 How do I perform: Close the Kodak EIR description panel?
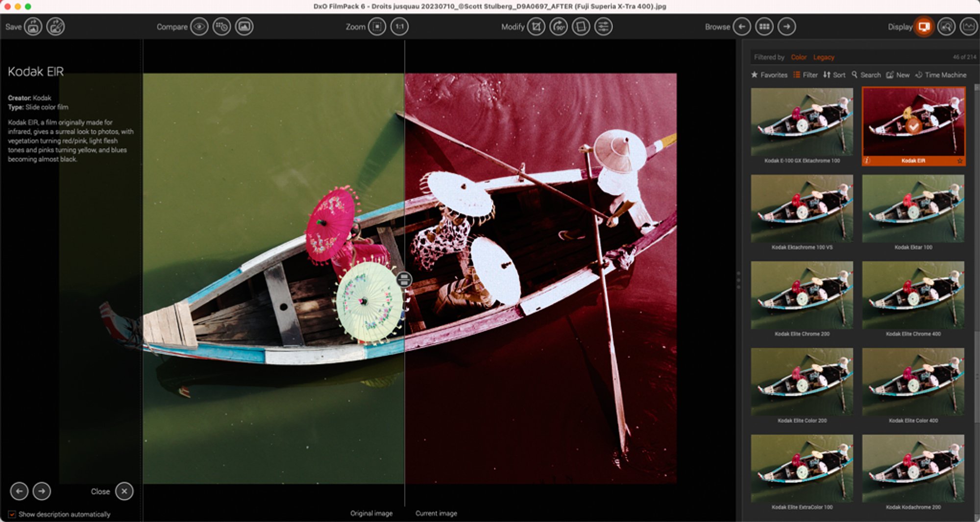point(124,491)
